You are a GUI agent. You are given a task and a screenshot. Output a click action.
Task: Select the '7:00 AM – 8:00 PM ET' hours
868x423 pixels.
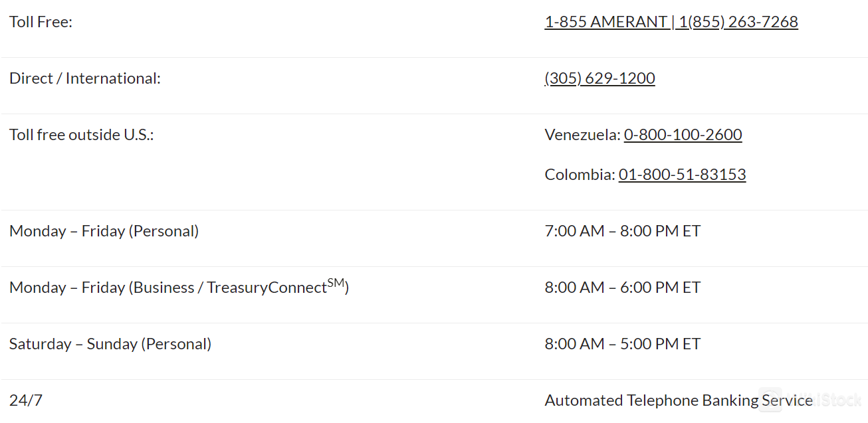tap(623, 231)
